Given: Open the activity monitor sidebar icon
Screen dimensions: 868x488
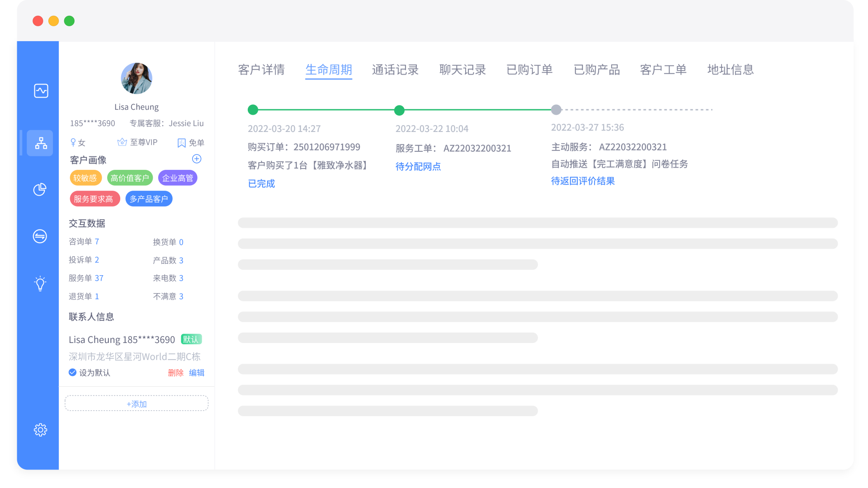Looking at the screenshot, I should 41,91.
